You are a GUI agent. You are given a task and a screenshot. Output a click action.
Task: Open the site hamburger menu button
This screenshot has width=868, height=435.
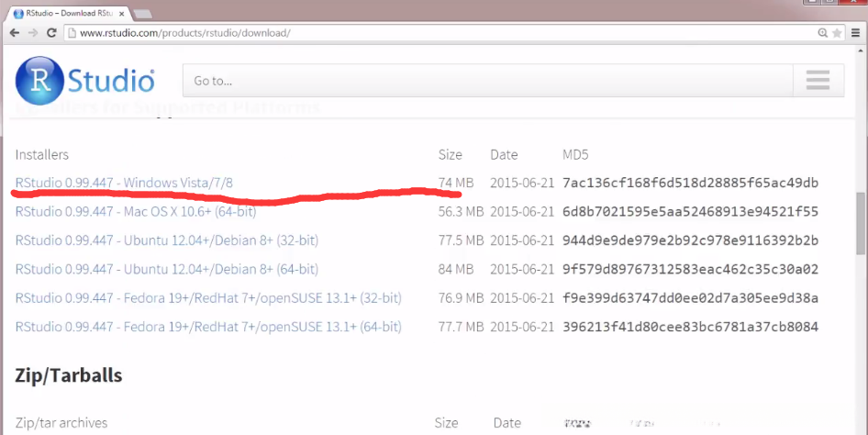(x=818, y=80)
